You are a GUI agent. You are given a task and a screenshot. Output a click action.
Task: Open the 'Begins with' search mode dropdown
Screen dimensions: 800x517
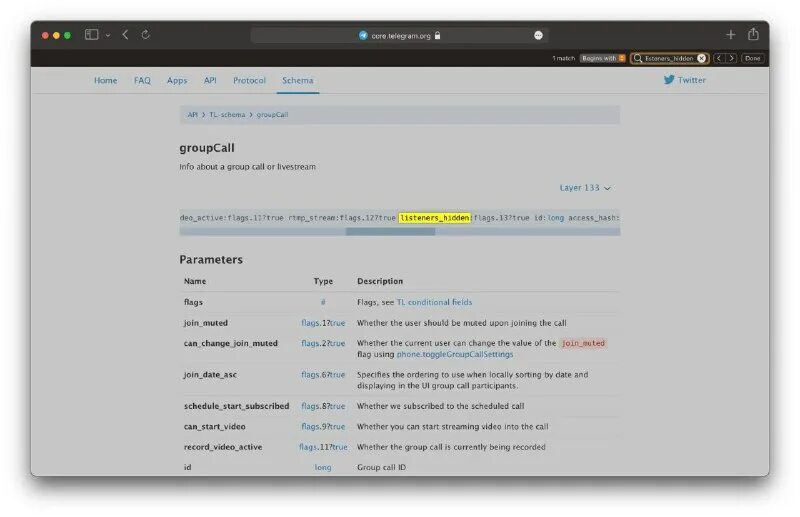(603, 58)
